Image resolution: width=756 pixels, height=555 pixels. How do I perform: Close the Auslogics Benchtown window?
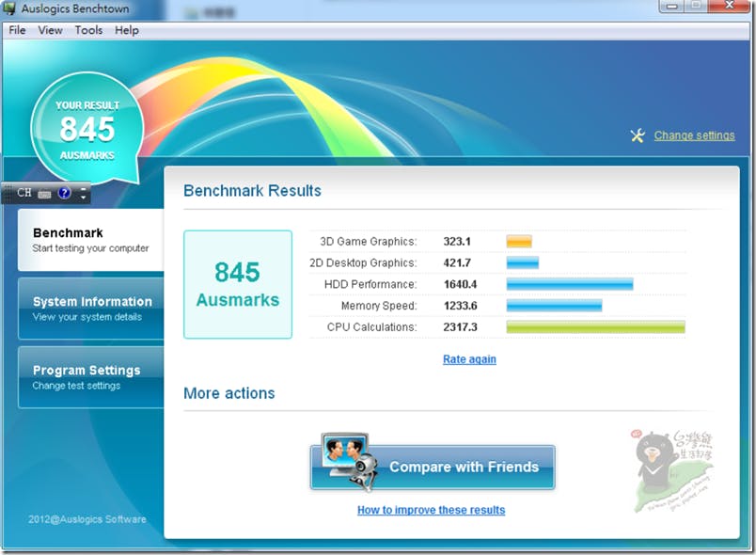pos(729,6)
